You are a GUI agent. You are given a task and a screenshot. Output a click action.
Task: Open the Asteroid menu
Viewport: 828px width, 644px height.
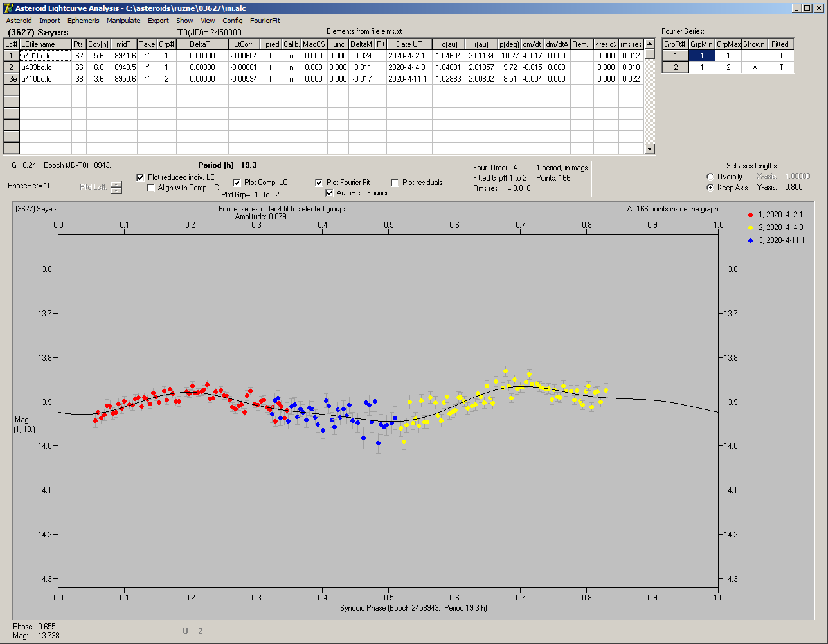(x=19, y=21)
